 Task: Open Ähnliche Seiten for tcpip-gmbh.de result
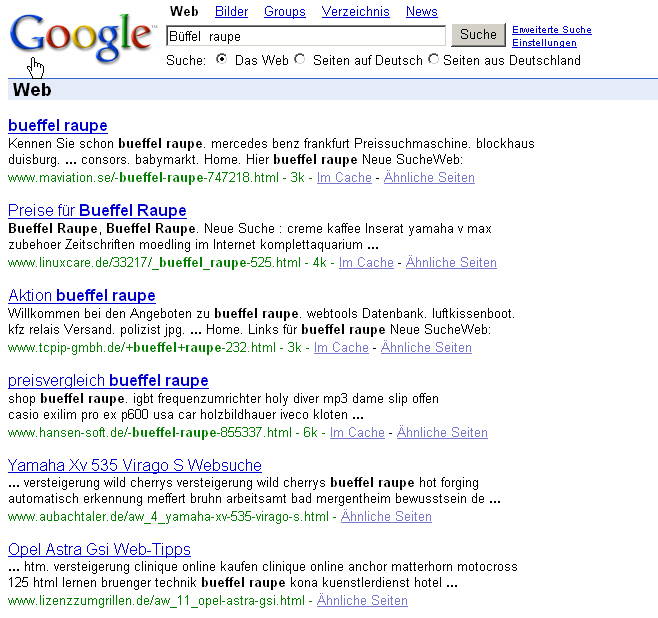(426, 347)
